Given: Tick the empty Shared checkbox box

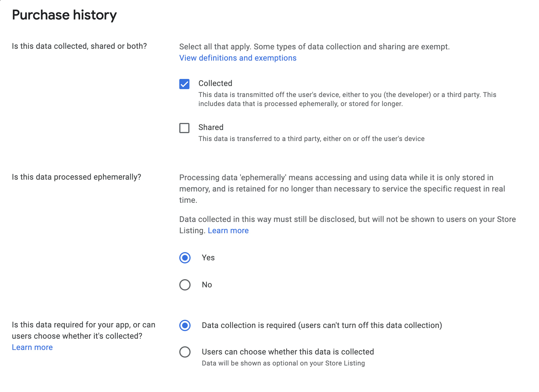Looking at the screenshot, I should point(184,128).
